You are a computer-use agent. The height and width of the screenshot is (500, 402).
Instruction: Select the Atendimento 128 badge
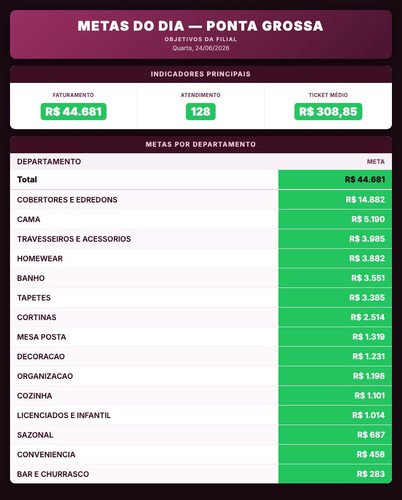tap(201, 111)
